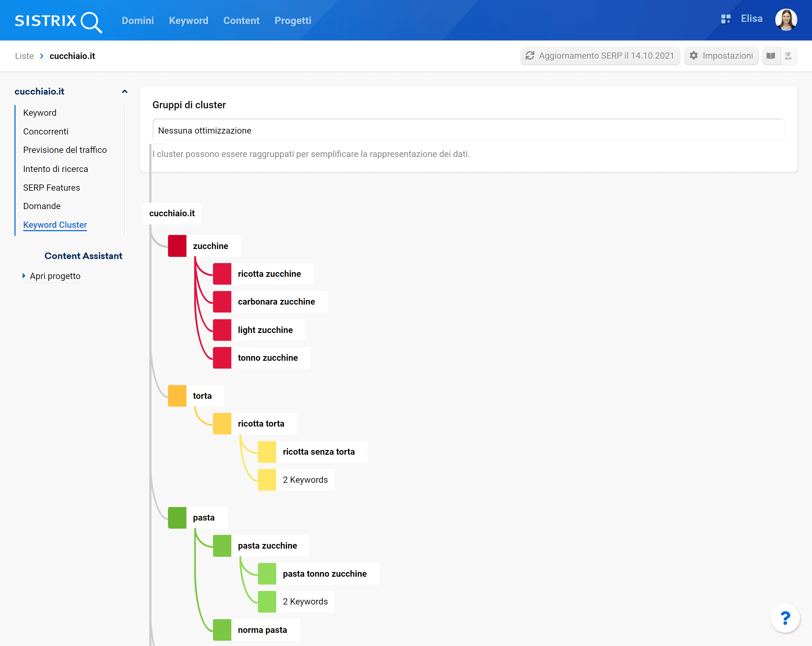Click the Liste breadcrumb link

24,56
